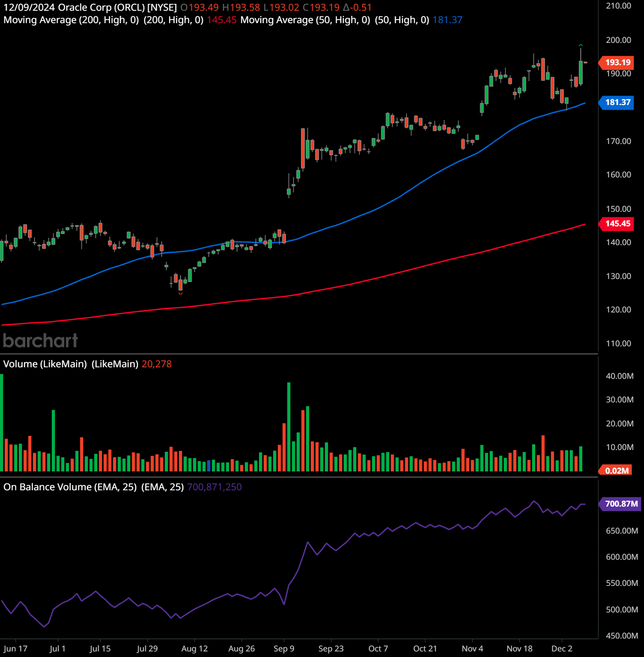Click the OBV value 700,871,250

214,487
